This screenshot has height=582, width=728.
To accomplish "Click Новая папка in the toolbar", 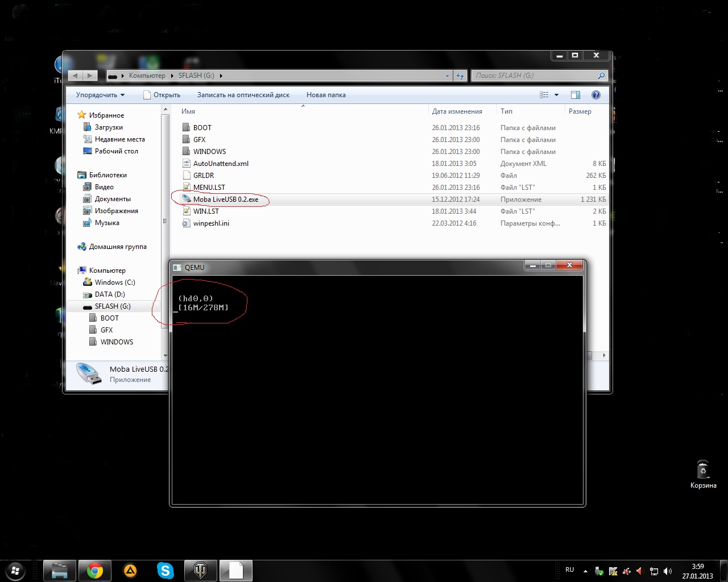I will click(x=326, y=95).
